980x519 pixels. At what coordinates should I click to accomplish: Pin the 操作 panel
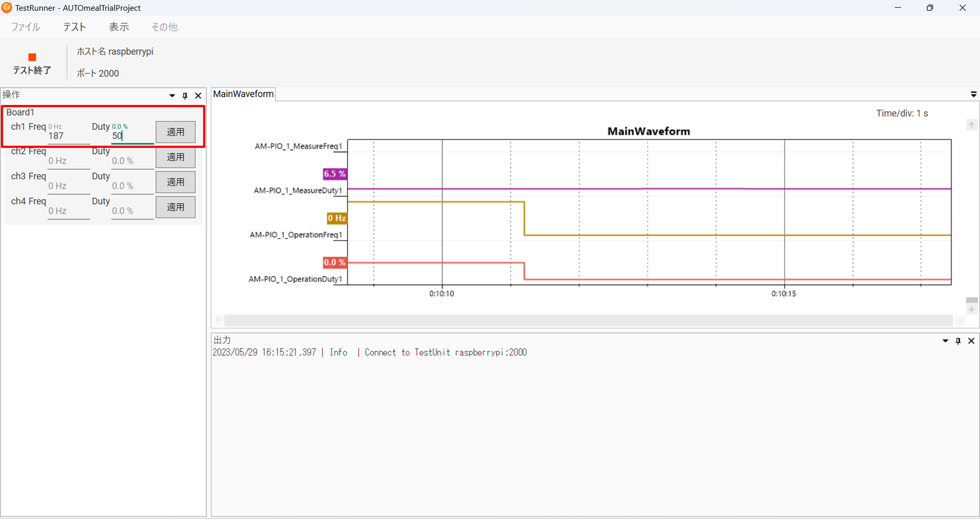pos(185,96)
